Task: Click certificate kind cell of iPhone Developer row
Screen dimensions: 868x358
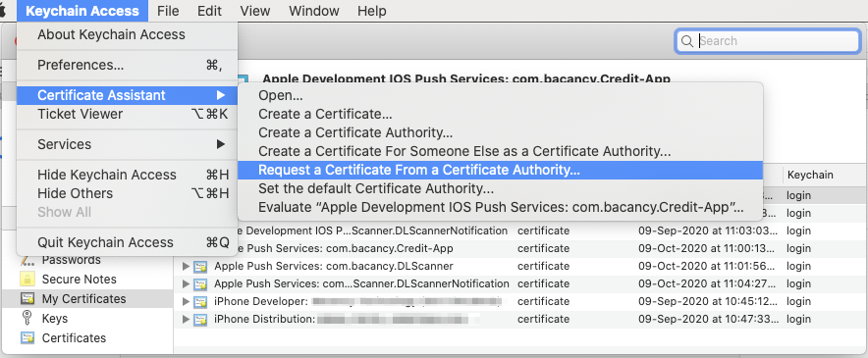Action: coord(543,301)
